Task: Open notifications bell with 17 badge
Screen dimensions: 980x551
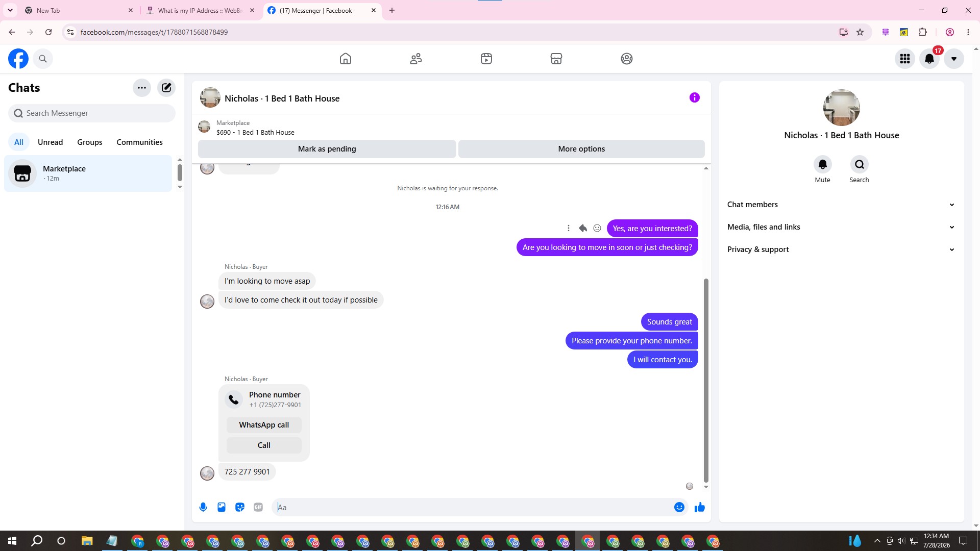Action: point(929,59)
